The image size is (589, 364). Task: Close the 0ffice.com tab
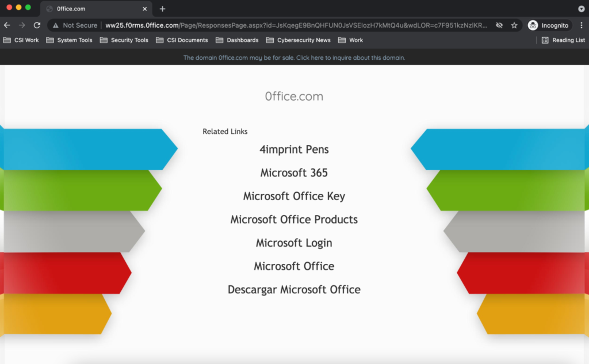coord(144,9)
